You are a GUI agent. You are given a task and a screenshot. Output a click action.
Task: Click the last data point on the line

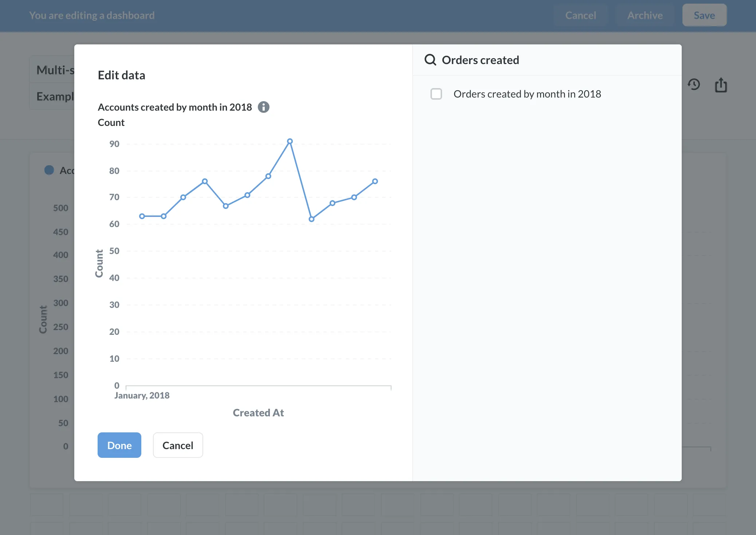tap(375, 181)
